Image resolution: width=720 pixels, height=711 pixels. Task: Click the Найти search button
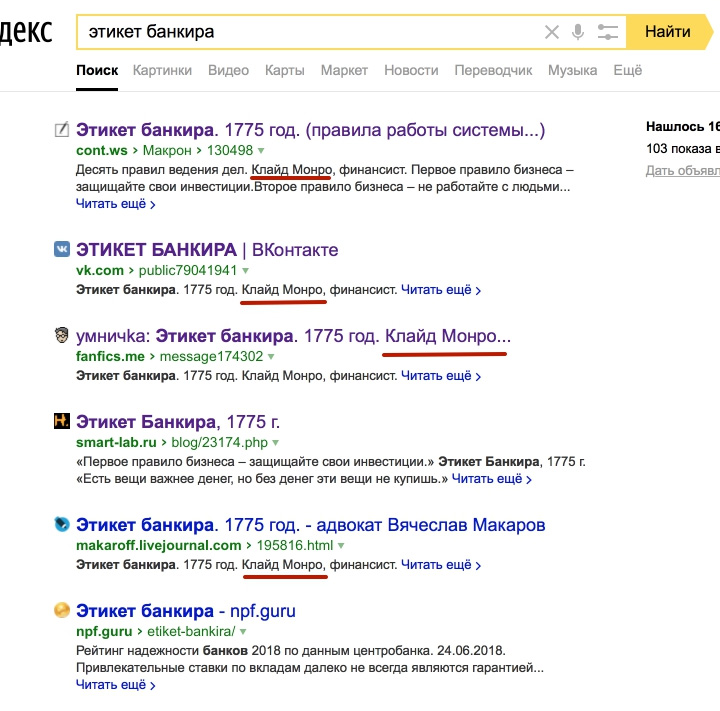click(x=668, y=32)
